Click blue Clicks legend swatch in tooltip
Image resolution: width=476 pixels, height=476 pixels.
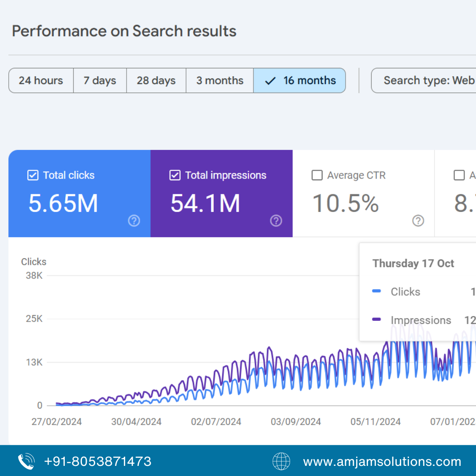(x=376, y=291)
